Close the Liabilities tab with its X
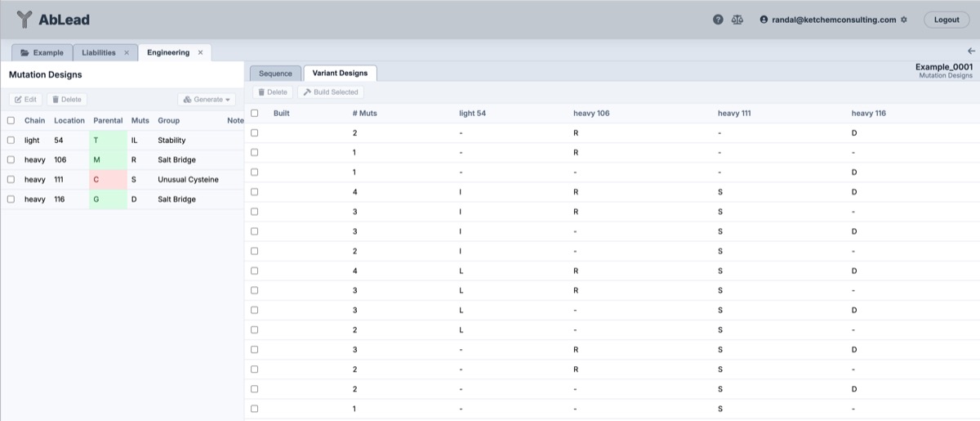This screenshot has width=980, height=421. coord(127,52)
